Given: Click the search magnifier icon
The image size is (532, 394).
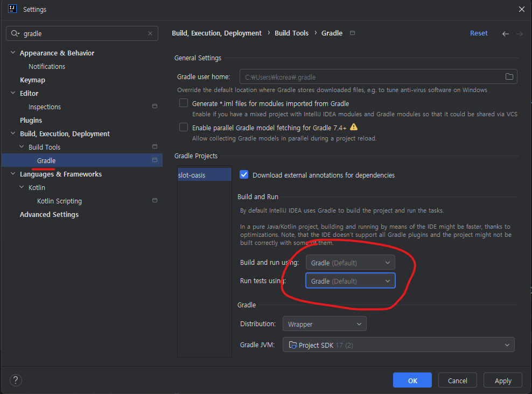Looking at the screenshot, I should 15,33.
